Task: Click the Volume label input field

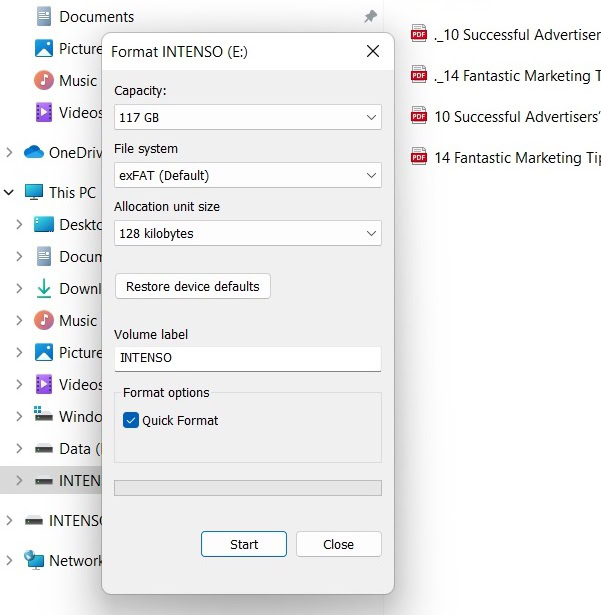Action: coord(248,358)
